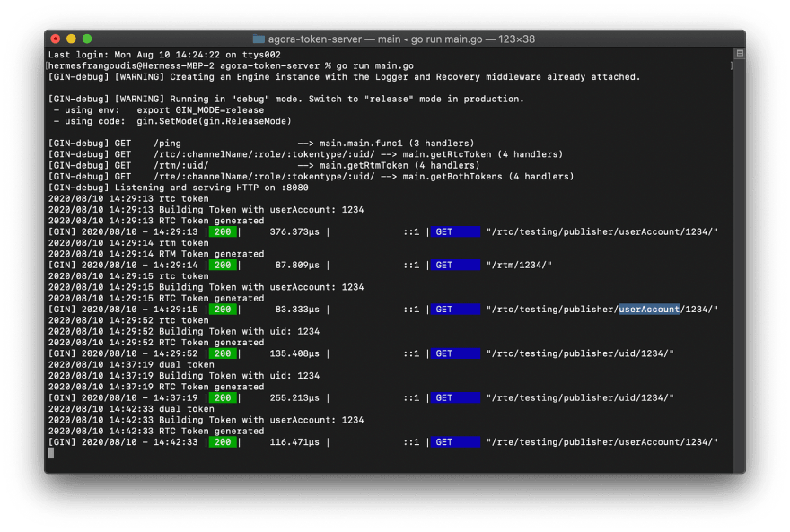The width and height of the screenshot is (790, 532).
Task: Click "14:29:14 RTM Token generated" line
Action: tap(156, 254)
